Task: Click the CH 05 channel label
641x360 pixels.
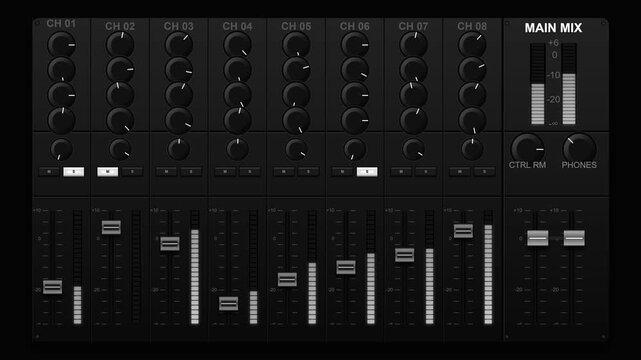Action: pyautogui.click(x=296, y=26)
